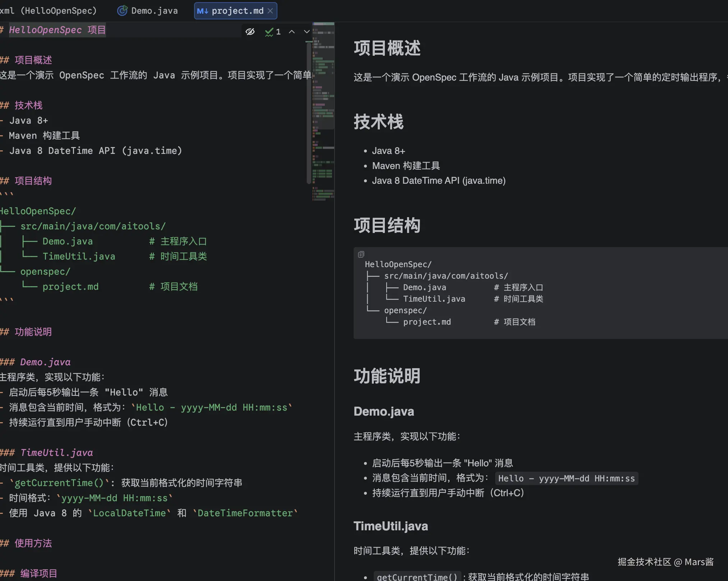
Task: Jump to previous highlighted problem (up chevron)
Action: coord(292,32)
